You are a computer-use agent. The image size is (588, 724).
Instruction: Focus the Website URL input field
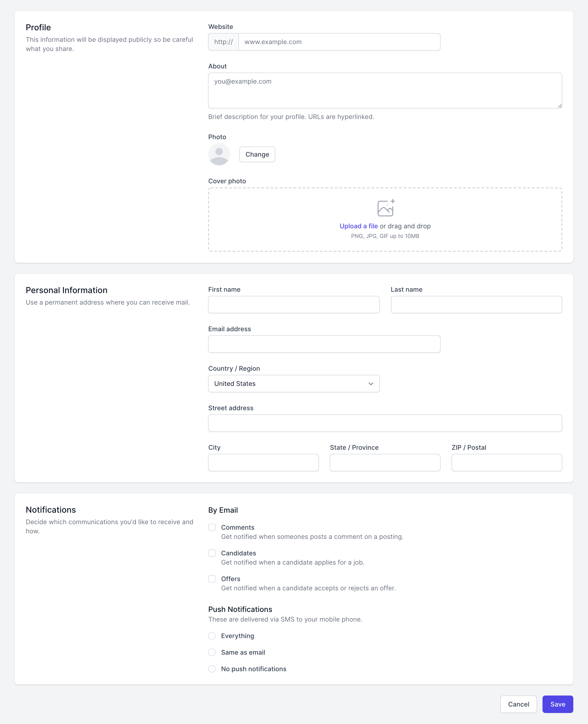pyautogui.click(x=339, y=42)
